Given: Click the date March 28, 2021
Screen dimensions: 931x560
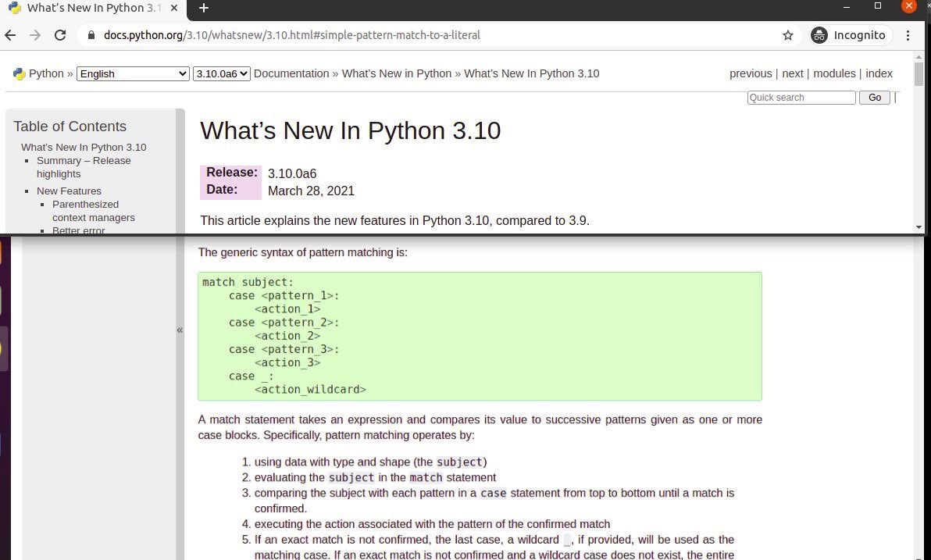Looking at the screenshot, I should click(311, 191).
